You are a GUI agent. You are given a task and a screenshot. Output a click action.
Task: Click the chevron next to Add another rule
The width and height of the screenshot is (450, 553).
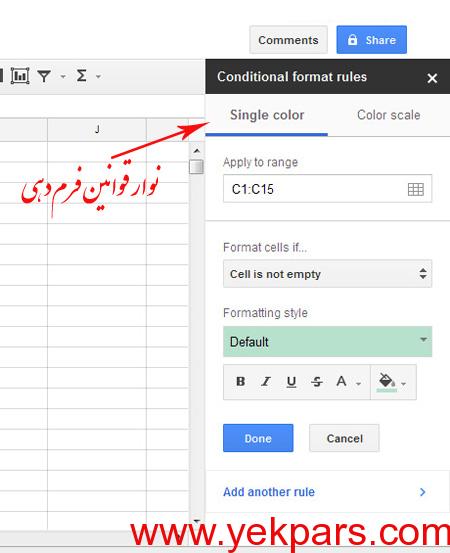point(423,492)
